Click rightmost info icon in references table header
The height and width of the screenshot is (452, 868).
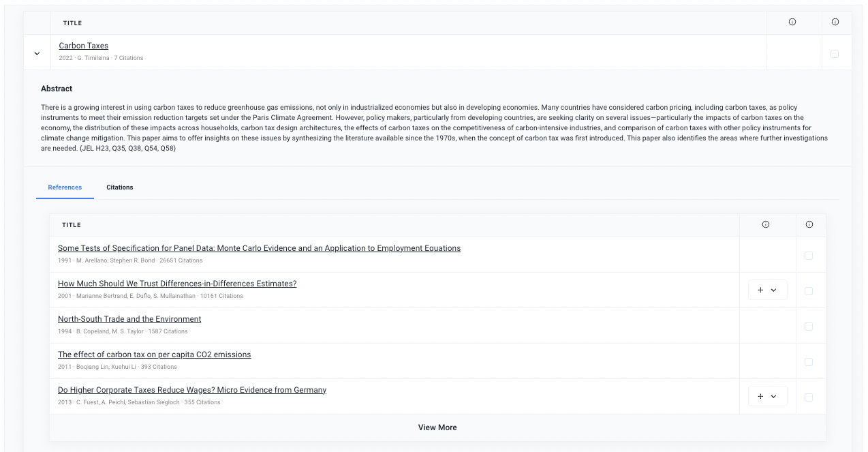click(x=809, y=224)
